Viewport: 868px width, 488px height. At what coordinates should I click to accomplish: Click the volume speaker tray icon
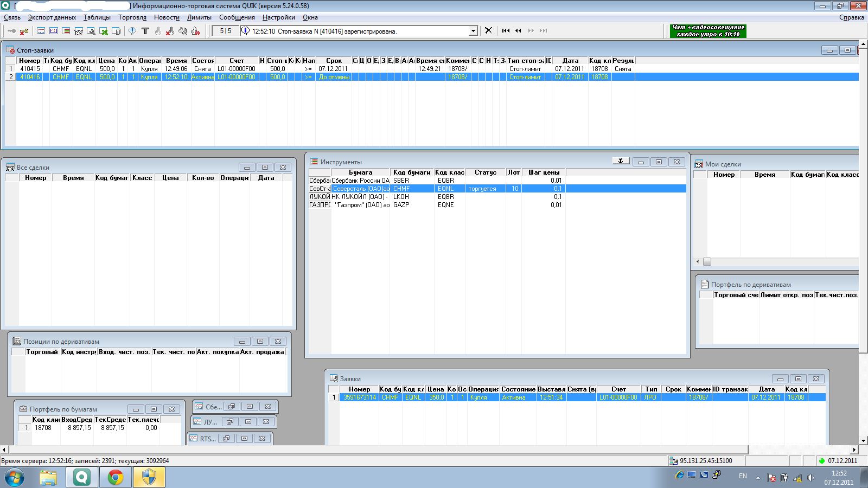810,478
